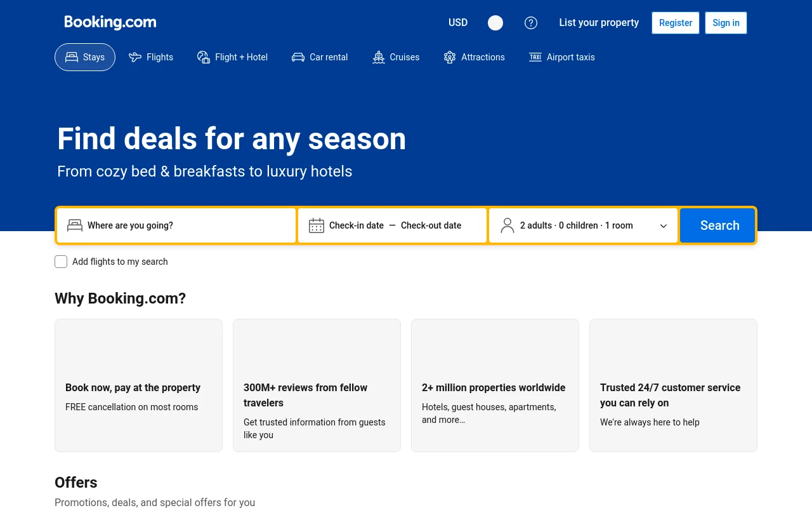Click the Attractions ferris wheel icon
This screenshot has width=812, height=508.
tap(450, 57)
